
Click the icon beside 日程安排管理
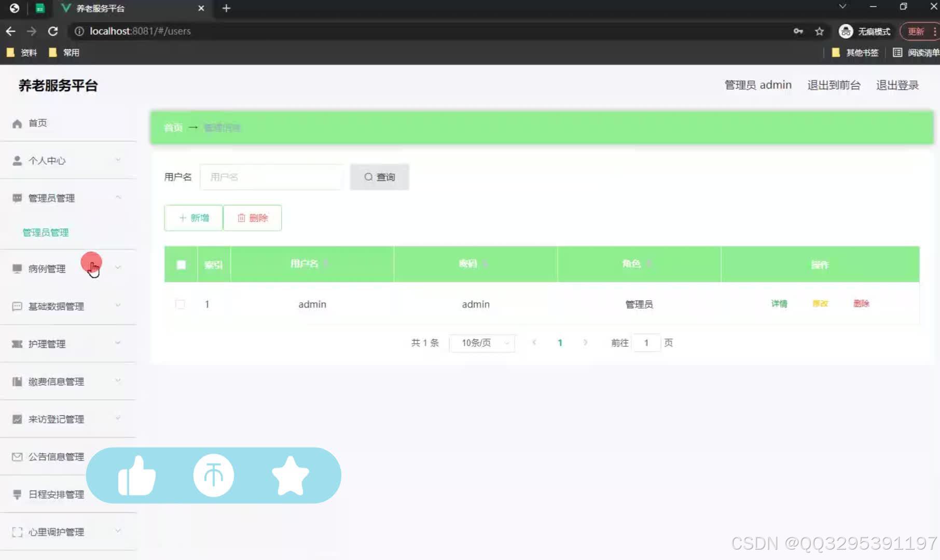coord(17,494)
